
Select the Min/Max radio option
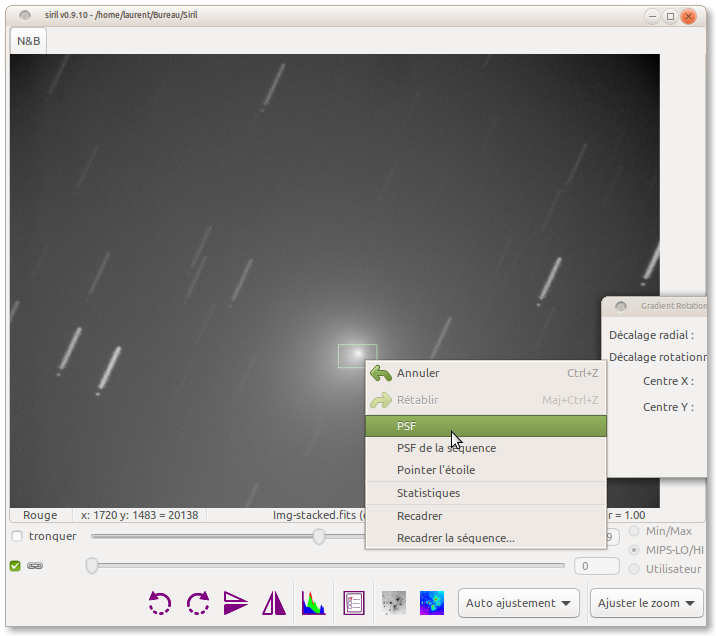tap(634, 531)
